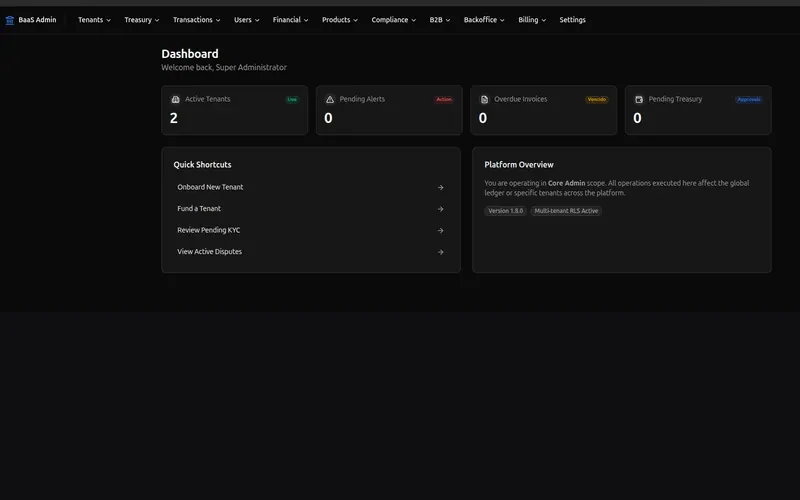Click the Action badge on Pending Alerts
Screen dimensions: 800x500
(444, 99)
